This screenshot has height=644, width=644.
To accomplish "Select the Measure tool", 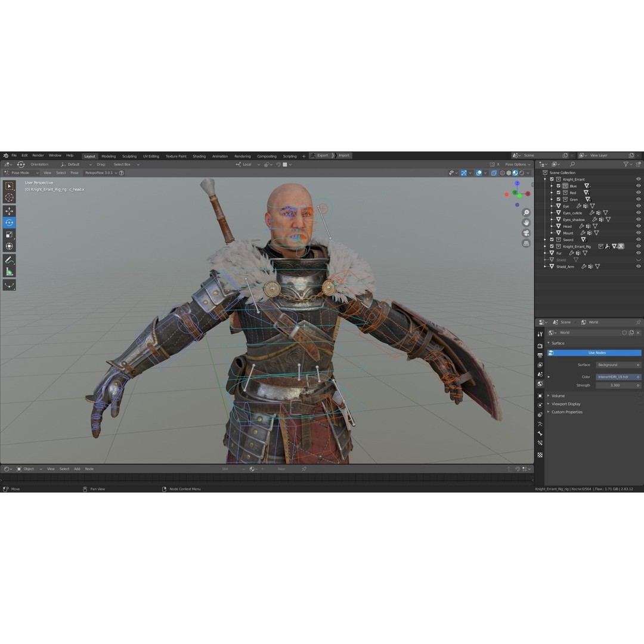I will 9,271.
